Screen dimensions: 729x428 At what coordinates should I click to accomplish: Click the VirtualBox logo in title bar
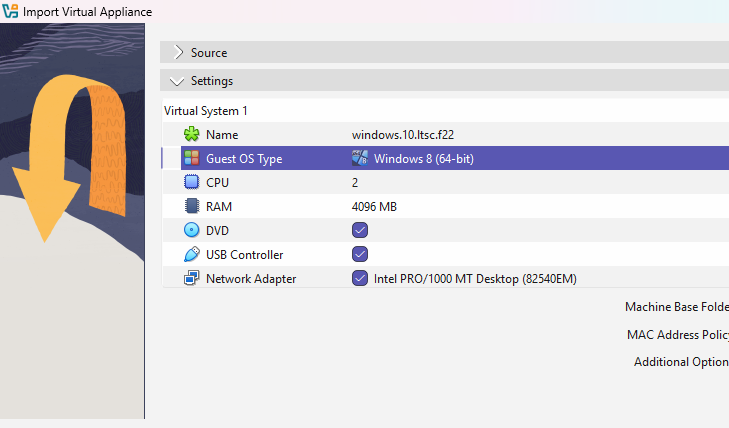pos(11,12)
